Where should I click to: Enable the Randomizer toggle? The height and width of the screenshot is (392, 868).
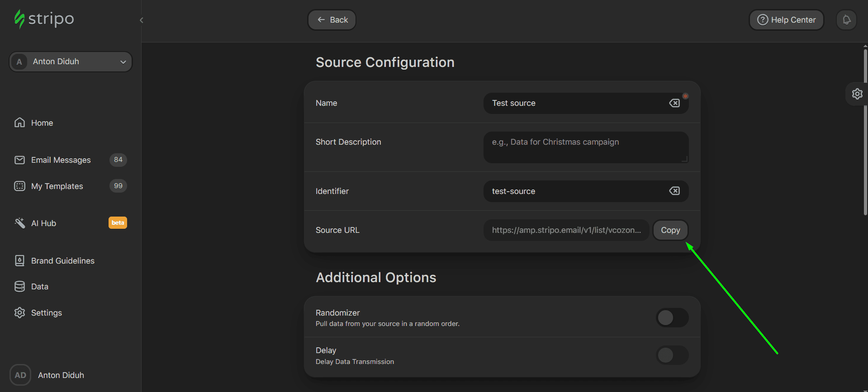point(672,317)
